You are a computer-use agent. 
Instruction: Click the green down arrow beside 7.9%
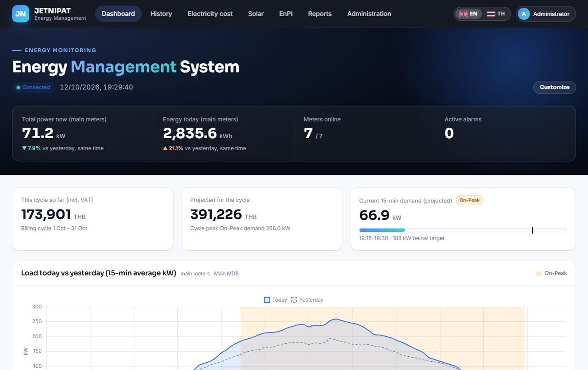tap(24, 148)
